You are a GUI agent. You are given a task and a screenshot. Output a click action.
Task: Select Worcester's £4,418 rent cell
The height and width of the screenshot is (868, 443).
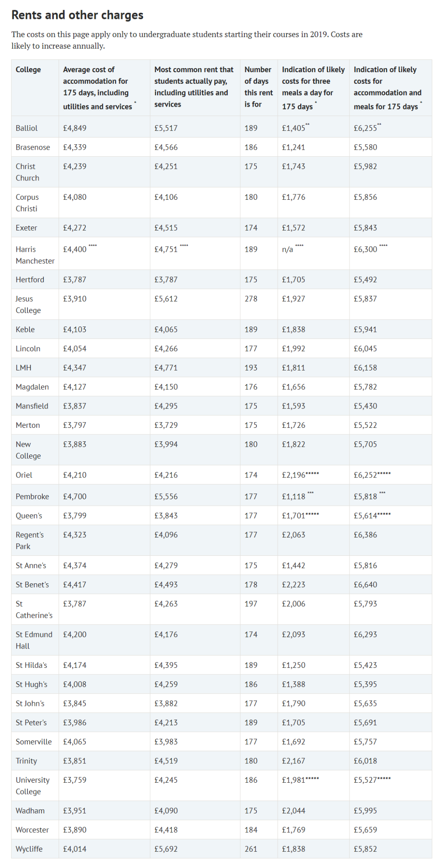(x=166, y=830)
